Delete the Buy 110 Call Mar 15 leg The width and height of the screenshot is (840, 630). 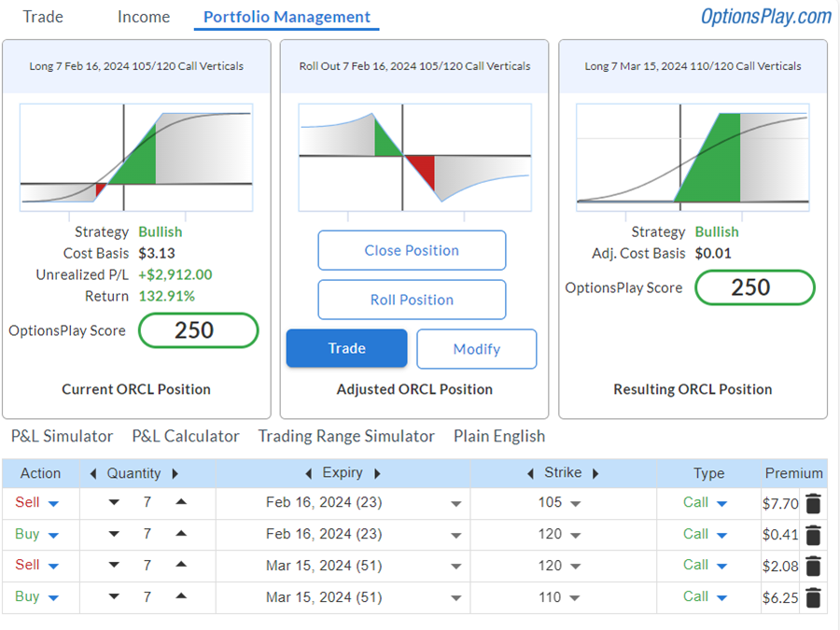click(x=813, y=598)
